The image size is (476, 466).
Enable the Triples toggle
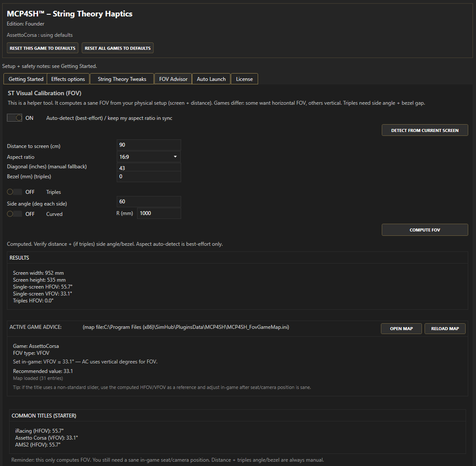tap(14, 192)
